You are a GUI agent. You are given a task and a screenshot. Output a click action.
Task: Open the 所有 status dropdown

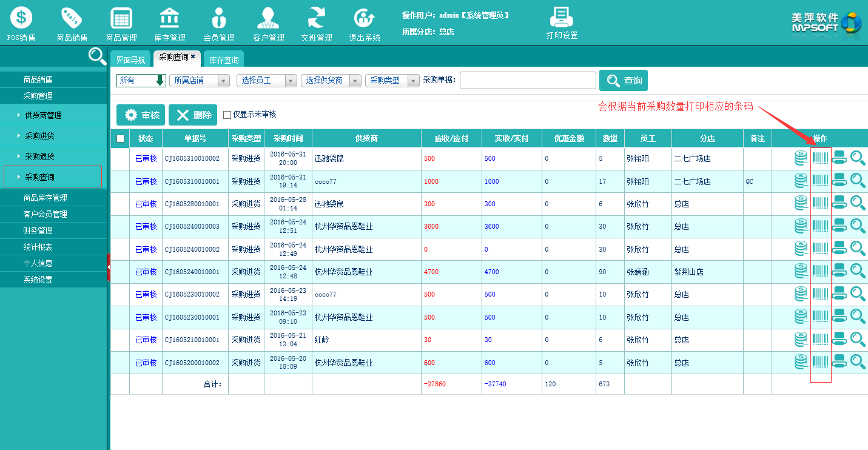pos(141,80)
